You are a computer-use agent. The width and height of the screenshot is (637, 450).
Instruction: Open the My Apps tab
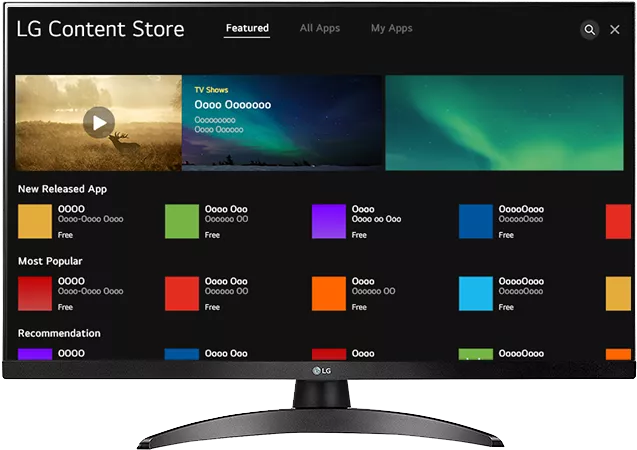coord(392,28)
